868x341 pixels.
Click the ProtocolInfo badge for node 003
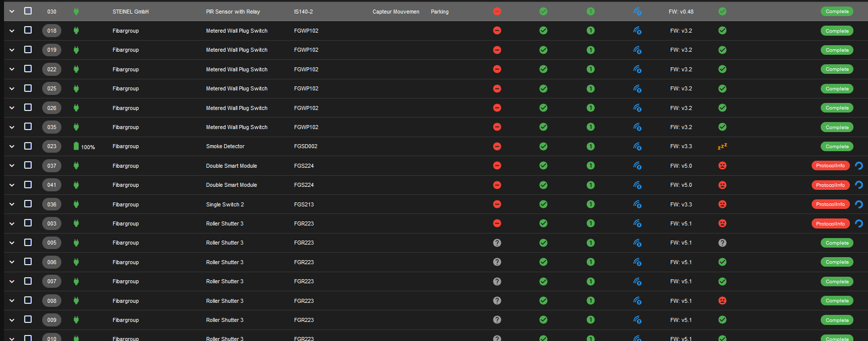pyautogui.click(x=830, y=223)
